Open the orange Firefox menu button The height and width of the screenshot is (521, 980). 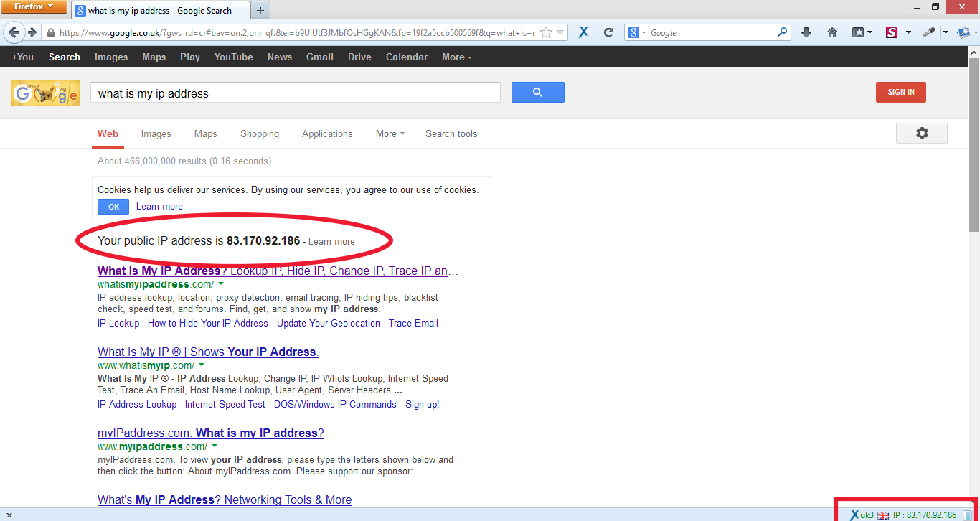click(x=34, y=6)
